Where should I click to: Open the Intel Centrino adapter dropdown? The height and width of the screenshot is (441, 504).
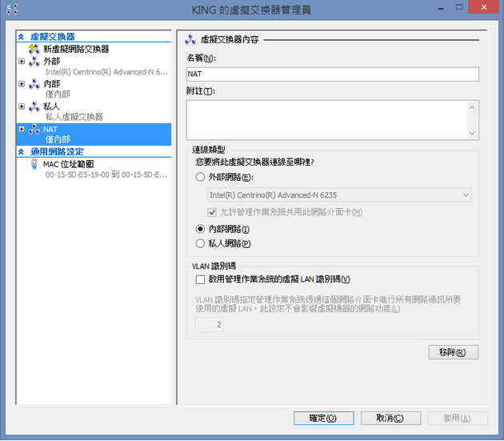(339, 195)
